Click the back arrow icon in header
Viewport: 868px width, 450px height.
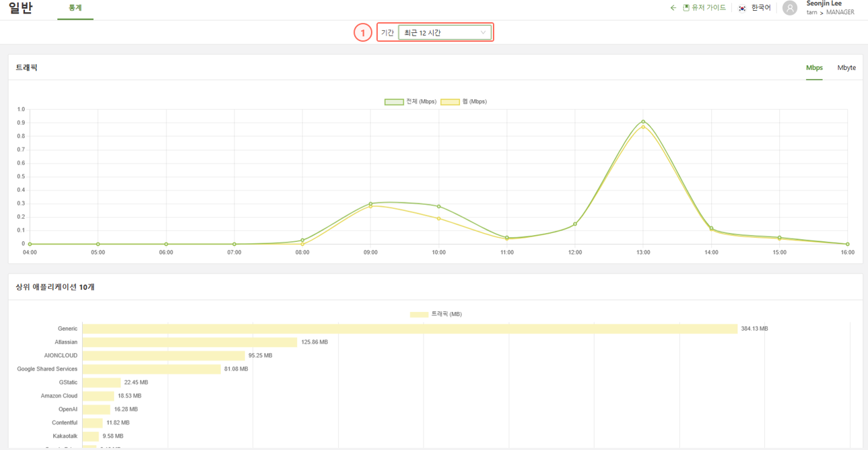coord(673,8)
